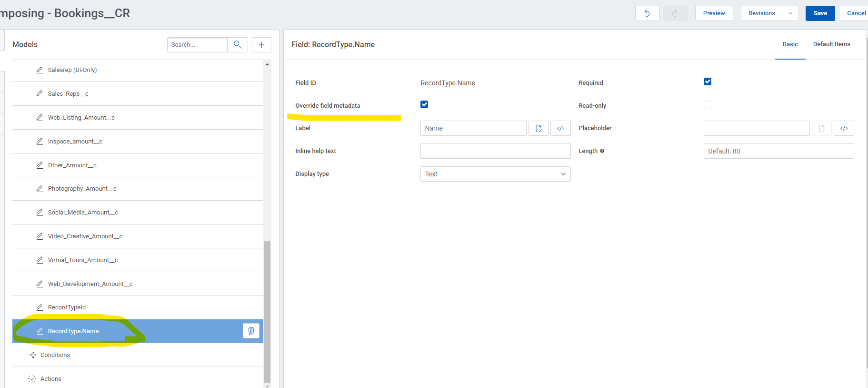Open merge syntax icon next to Placeholder
The width and height of the screenshot is (868, 388).
tap(844, 128)
